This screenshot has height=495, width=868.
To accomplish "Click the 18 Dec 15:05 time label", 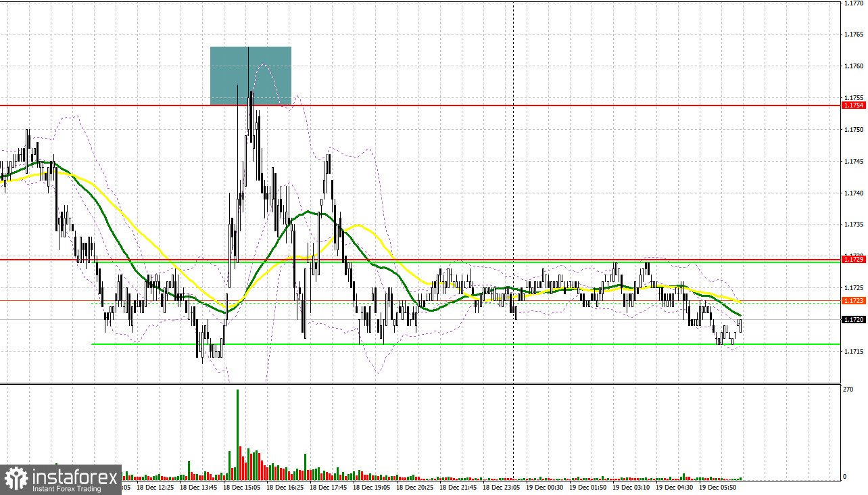I will point(241,486).
